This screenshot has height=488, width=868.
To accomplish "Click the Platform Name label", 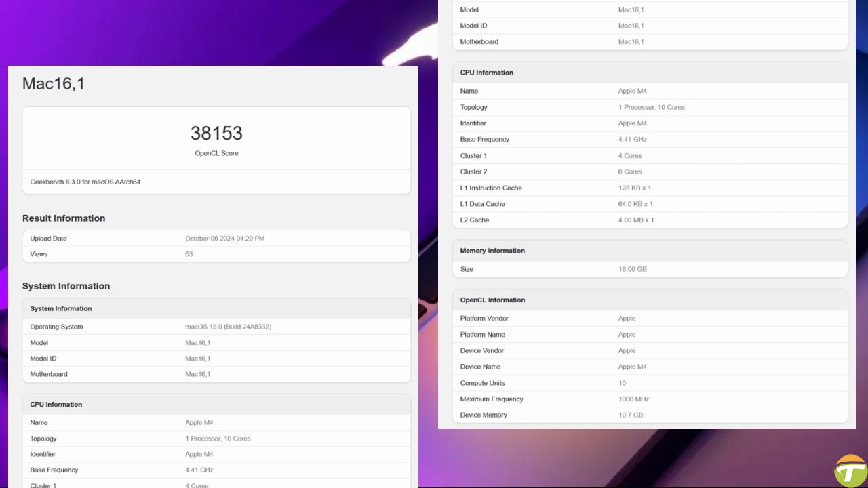I will click(483, 335).
